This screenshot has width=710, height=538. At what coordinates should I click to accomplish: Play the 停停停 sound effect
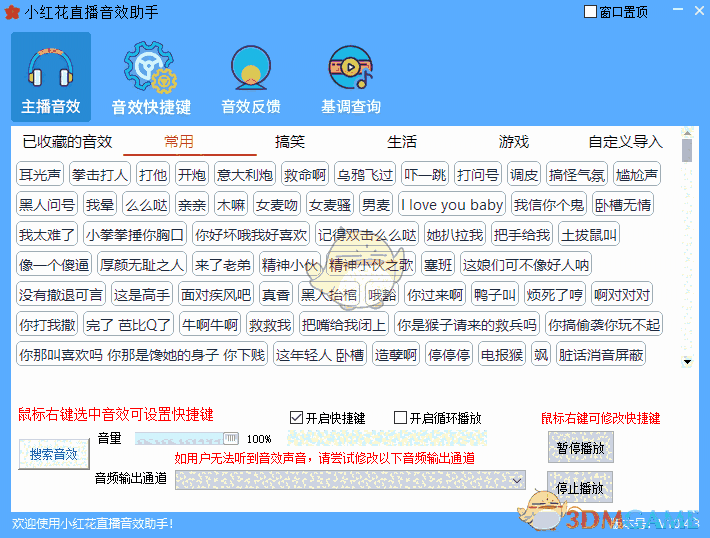point(449,355)
